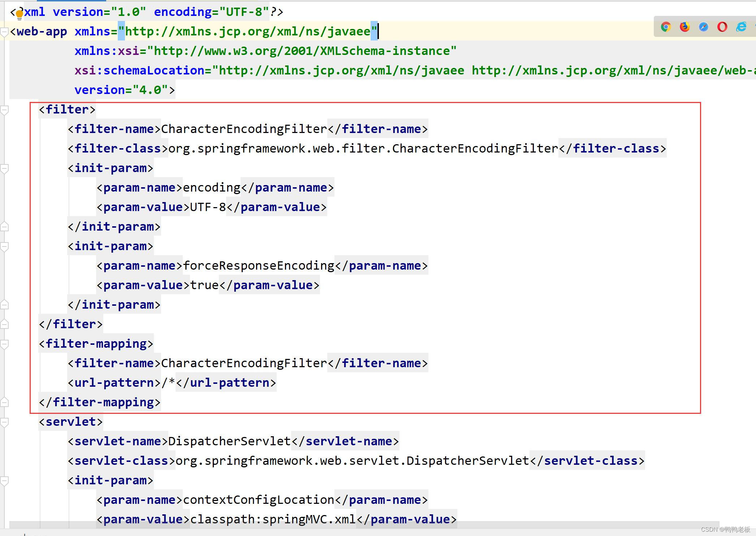Fold the contextConfigLocation init-param block
This screenshot has width=756, height=536.
[4, 481]
